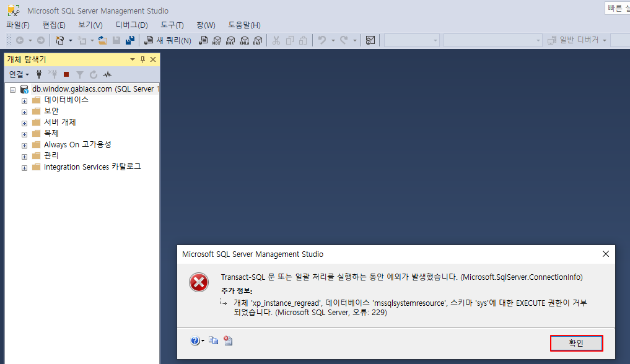Click the XMLA query icon
Image resolution: width=630 pixels, height=364 pixels.
click(244, 40)
